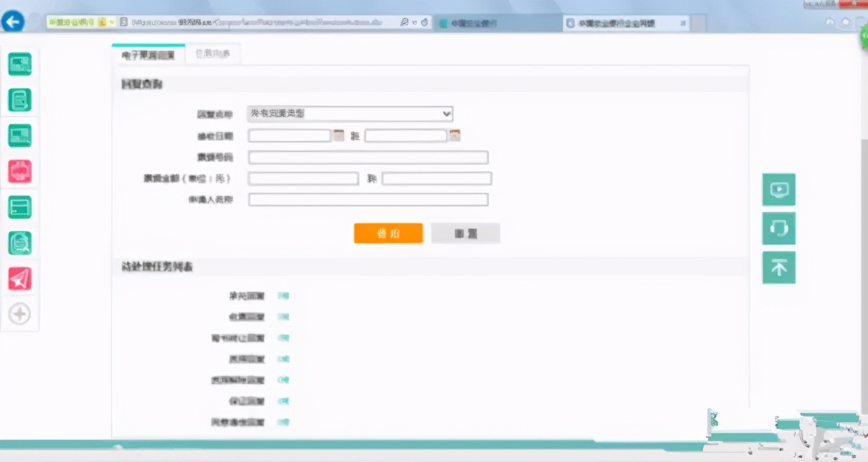Click the document search icon in the sidebar
Image resolution: width=868 pixels, height=462 pixels.
(20, 243)
